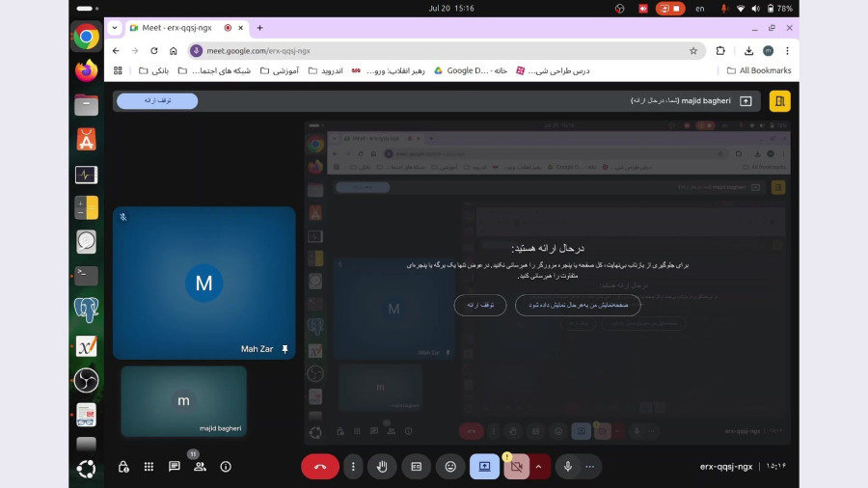Unpin Mah Zar using the pin icon
This screenshot has height=488, width=868.
click(285, 349)
